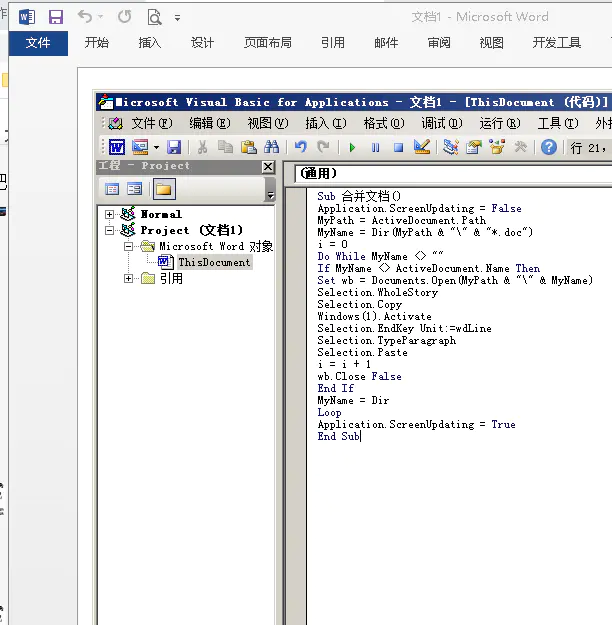Open VBA 文件(F) menu

(x=152, y=123)
